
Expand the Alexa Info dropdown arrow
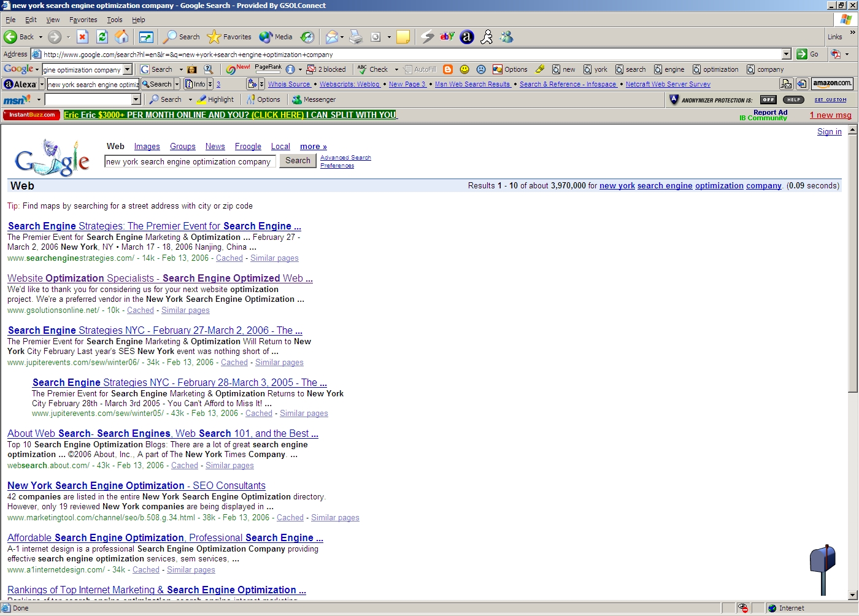[x=210, y=84]
